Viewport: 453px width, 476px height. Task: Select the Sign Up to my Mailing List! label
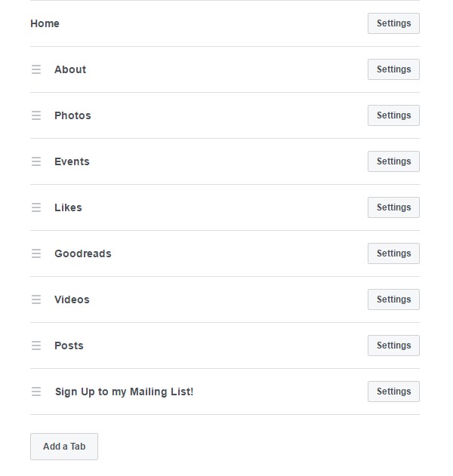pyautogui.click(x=124, y=392)
